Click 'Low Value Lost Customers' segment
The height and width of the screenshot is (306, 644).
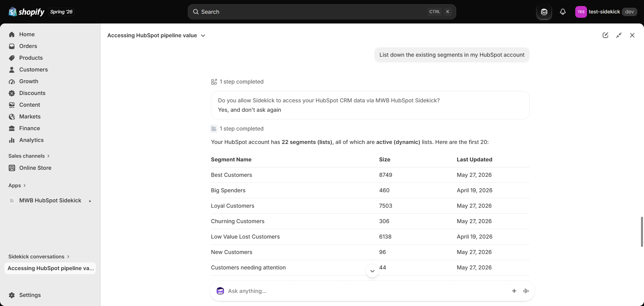tap(245, 237)
